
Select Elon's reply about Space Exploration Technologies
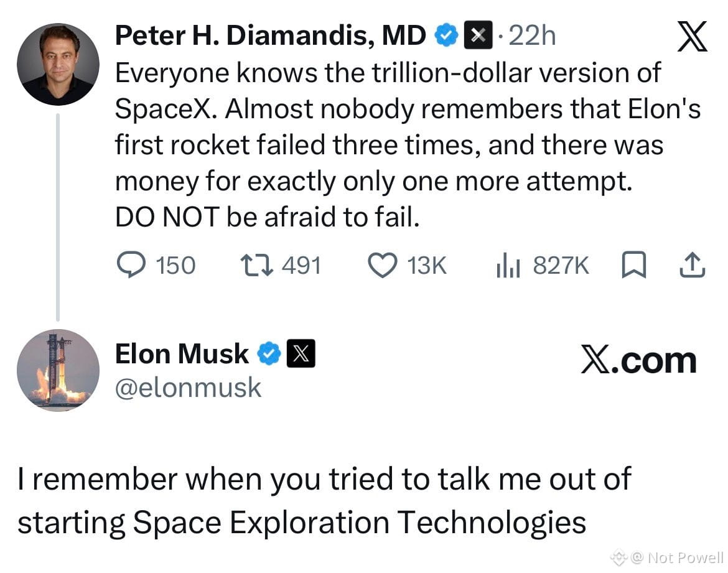pos(324,501)
